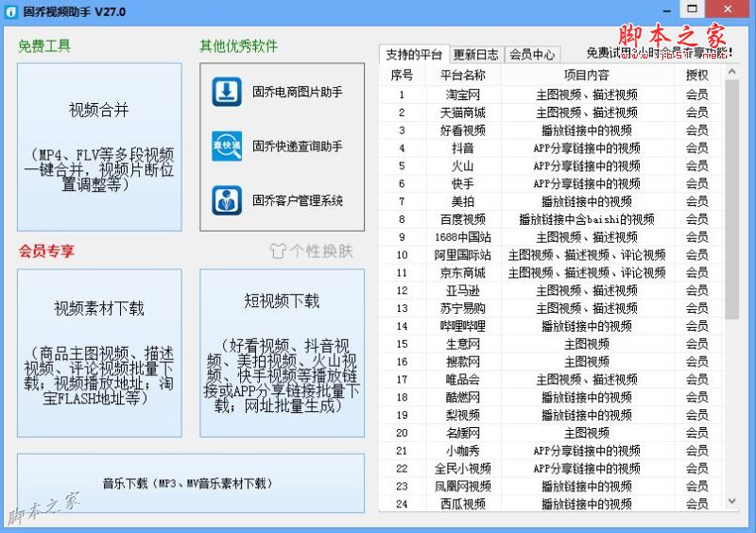Screen dimensions: 756x533
Task: Open 音乐下载 (MP3、MV) feature
Action: click(191, 483)
